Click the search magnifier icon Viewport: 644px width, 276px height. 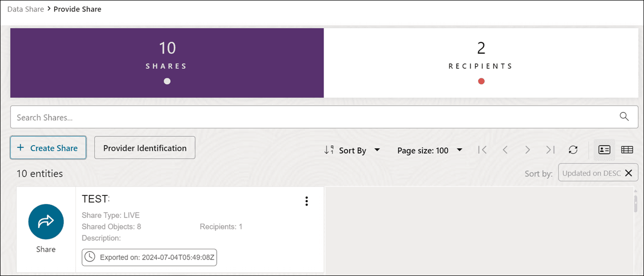click(624, 117)
